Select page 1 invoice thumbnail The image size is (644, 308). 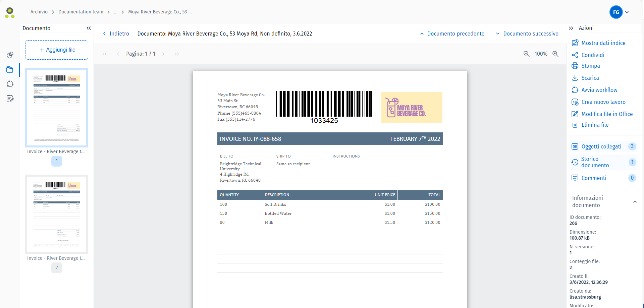57,108
